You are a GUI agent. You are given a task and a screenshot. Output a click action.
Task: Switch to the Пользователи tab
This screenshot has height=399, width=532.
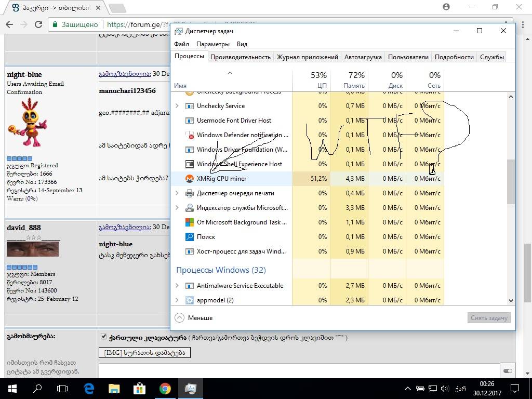click(x=408, y=57)
